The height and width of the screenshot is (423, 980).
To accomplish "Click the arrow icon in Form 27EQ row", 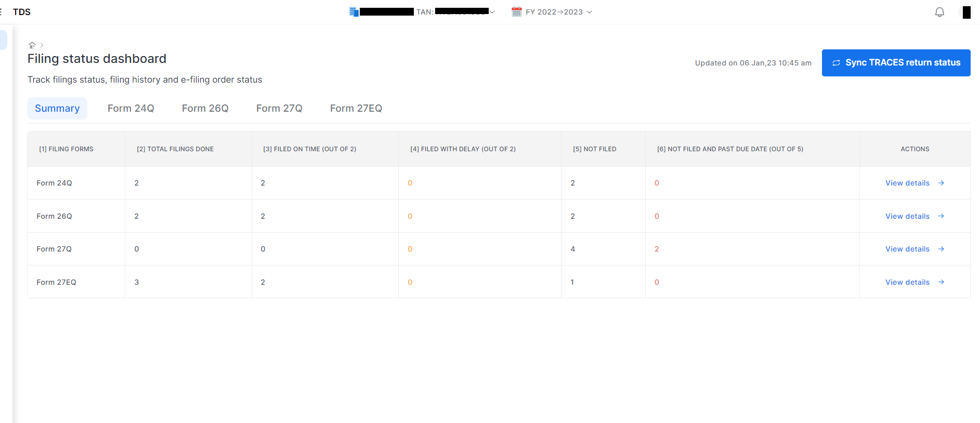I will 941,282.
